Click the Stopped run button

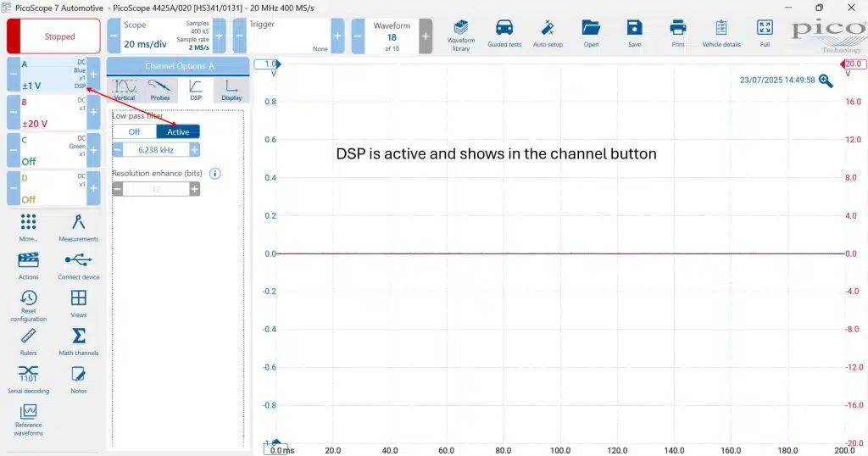tap(53, 36)
